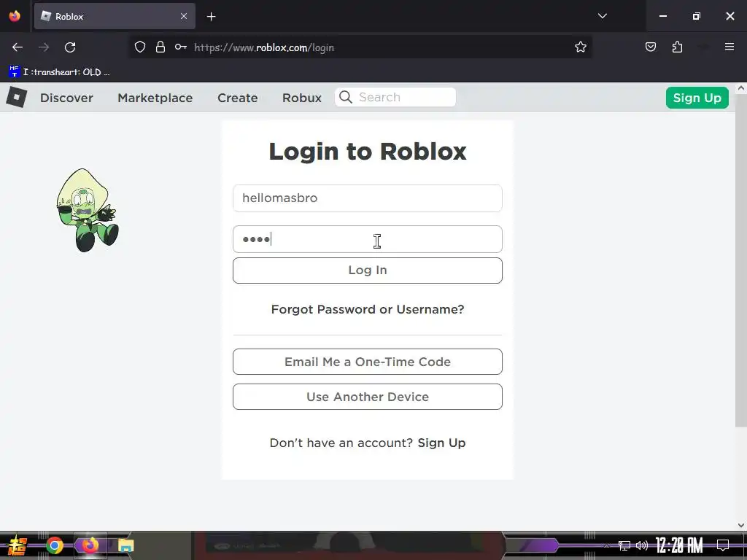
Task: Click the Firefox logo in the title bar
Action: tap(15, 16)
